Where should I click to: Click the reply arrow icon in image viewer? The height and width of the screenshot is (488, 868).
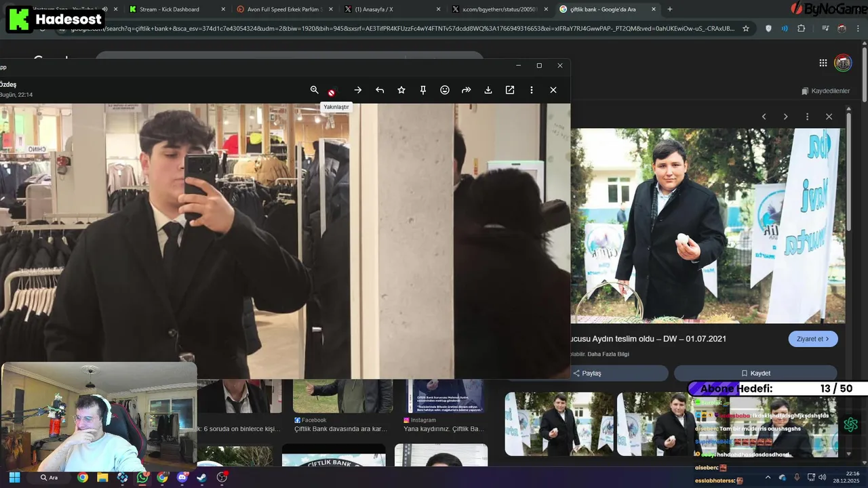tap(380, 89)
